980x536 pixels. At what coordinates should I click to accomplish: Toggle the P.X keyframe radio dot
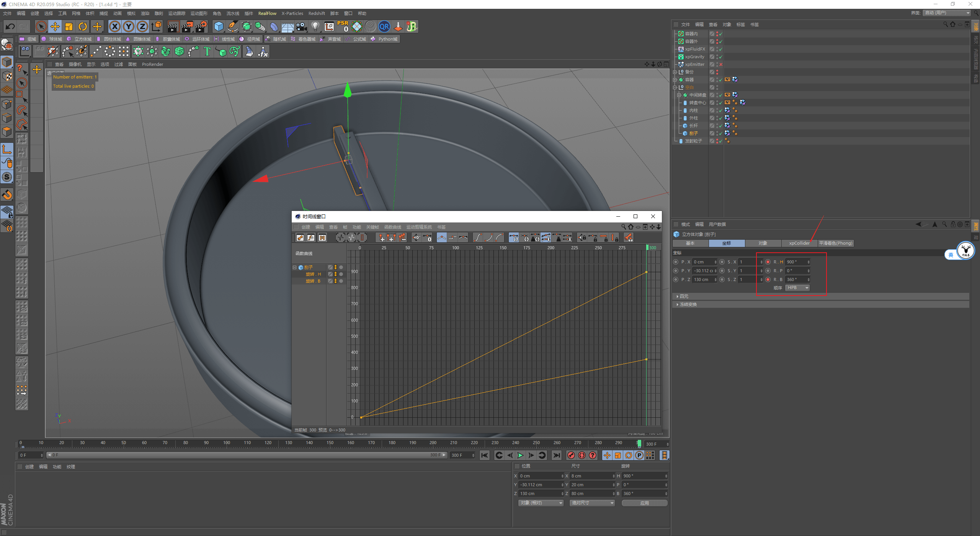[676, 262]
